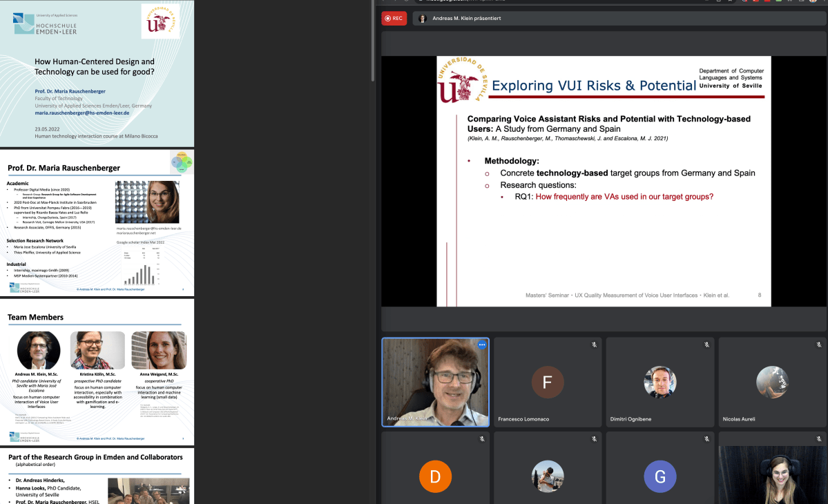Click muted microphone icon on Francesco Lomonaco's tile
Viewport: 828px width, 504px height.
594,345
